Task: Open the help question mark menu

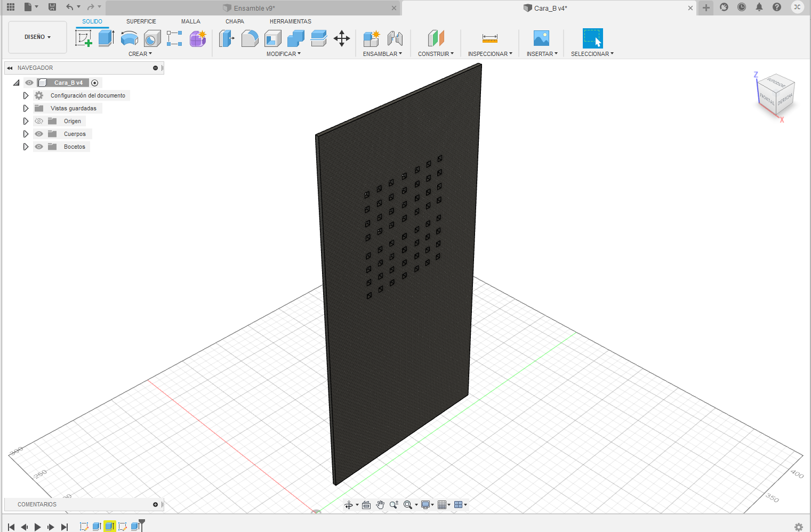Action: pyautogui.click(x=777, y=7)
